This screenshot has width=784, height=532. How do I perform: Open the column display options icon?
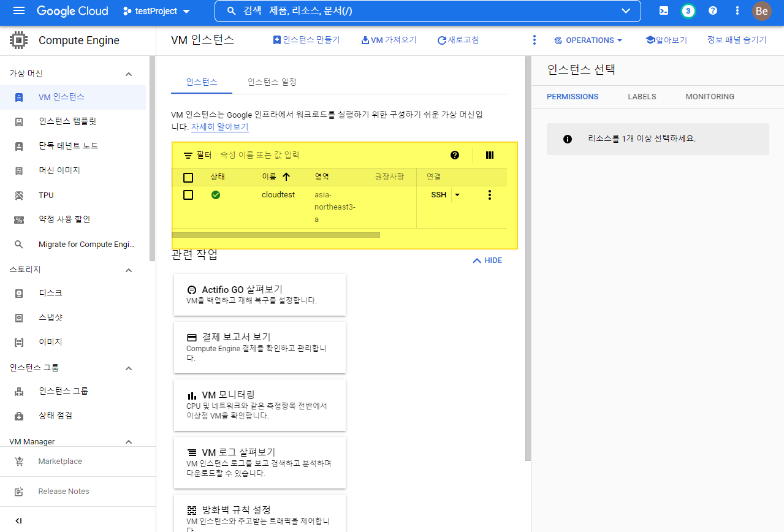point(490,155)
